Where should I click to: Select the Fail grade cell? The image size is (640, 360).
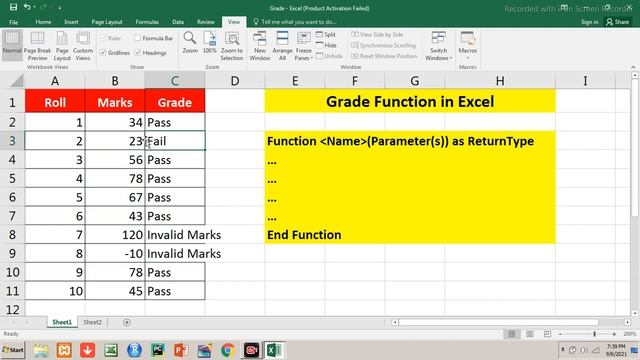click(175, 141)
